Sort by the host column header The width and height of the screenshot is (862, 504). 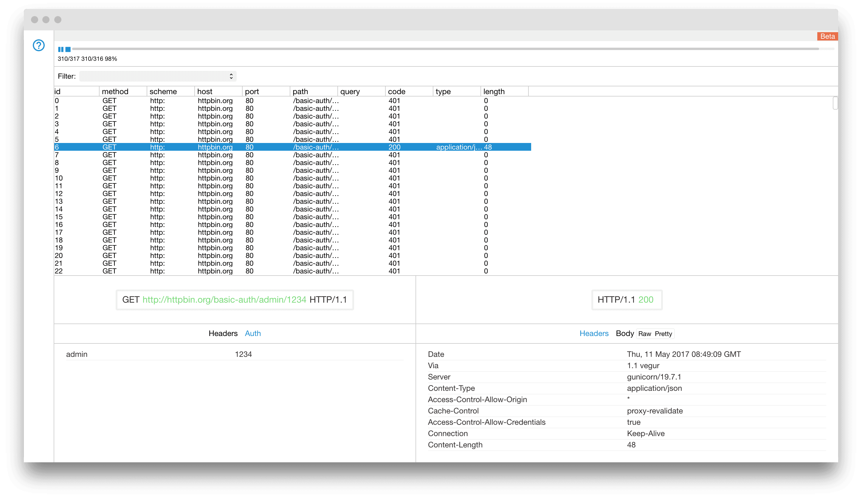(x=218, y=91)
